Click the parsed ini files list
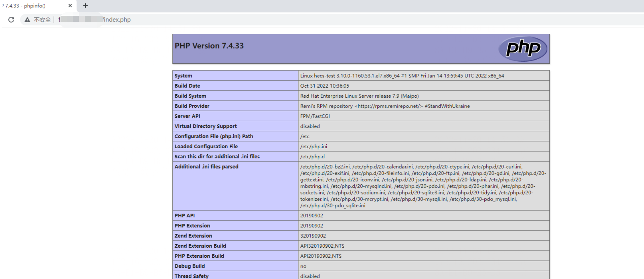 [x=423, y=186]
